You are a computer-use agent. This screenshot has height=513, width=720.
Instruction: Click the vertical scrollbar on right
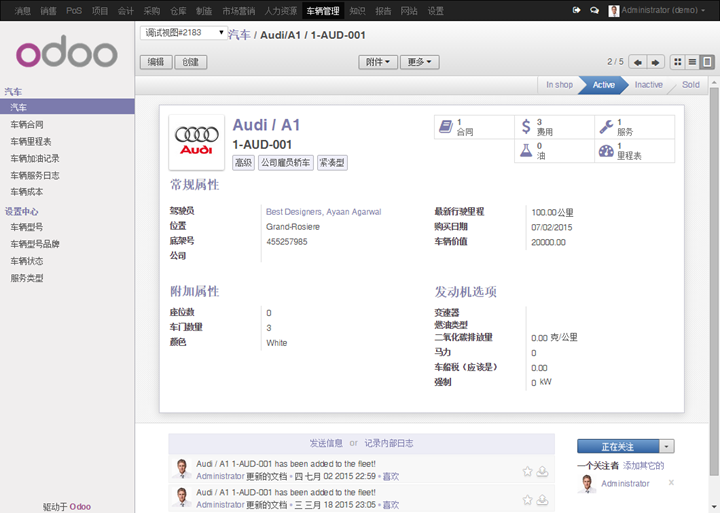point(714,280)
